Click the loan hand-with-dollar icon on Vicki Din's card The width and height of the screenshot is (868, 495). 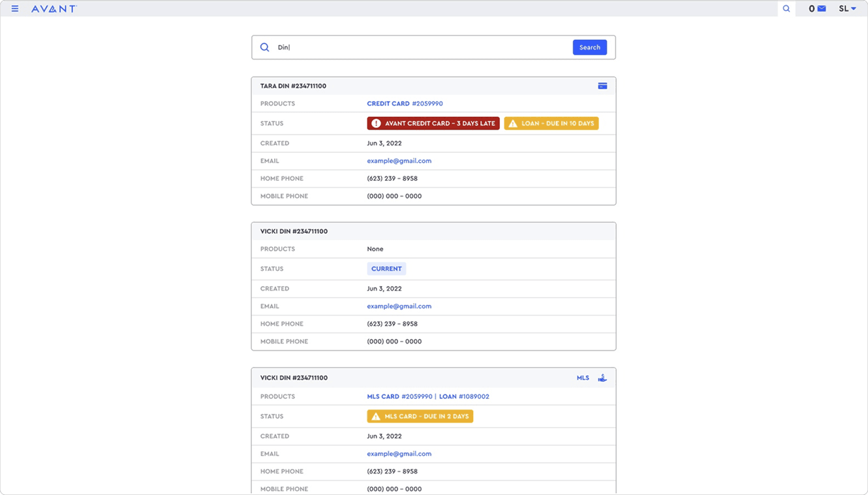pos(602,377)
